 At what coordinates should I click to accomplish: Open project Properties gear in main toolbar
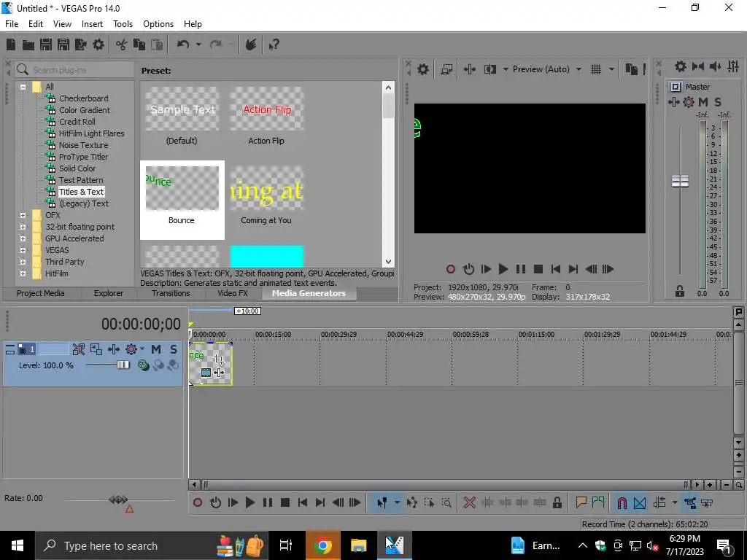pyautogui.click(x=98, y=44)
